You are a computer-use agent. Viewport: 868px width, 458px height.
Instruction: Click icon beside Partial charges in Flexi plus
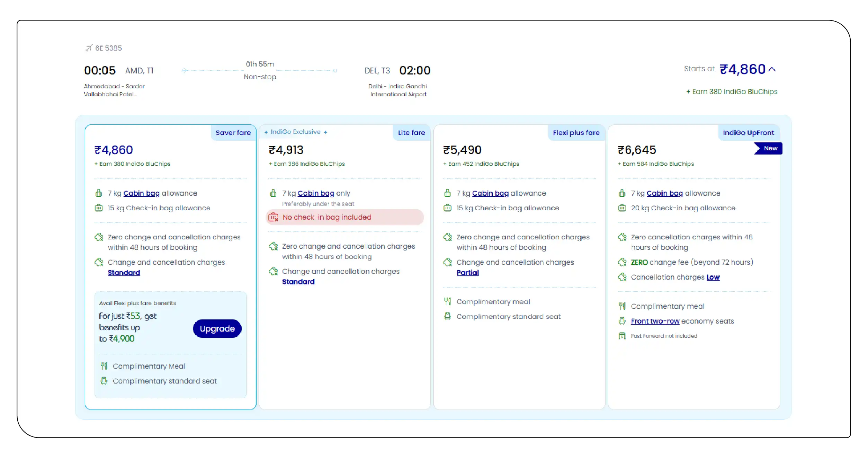[448, 262]
